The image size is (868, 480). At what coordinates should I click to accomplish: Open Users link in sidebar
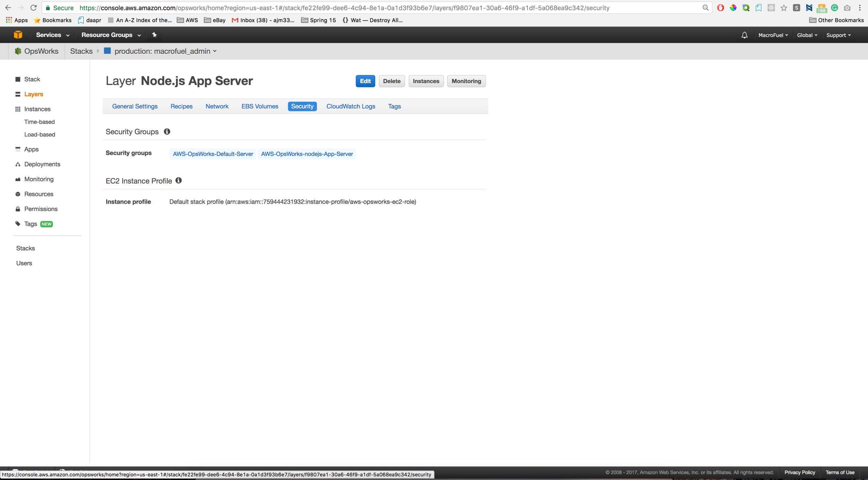point(24,263)
